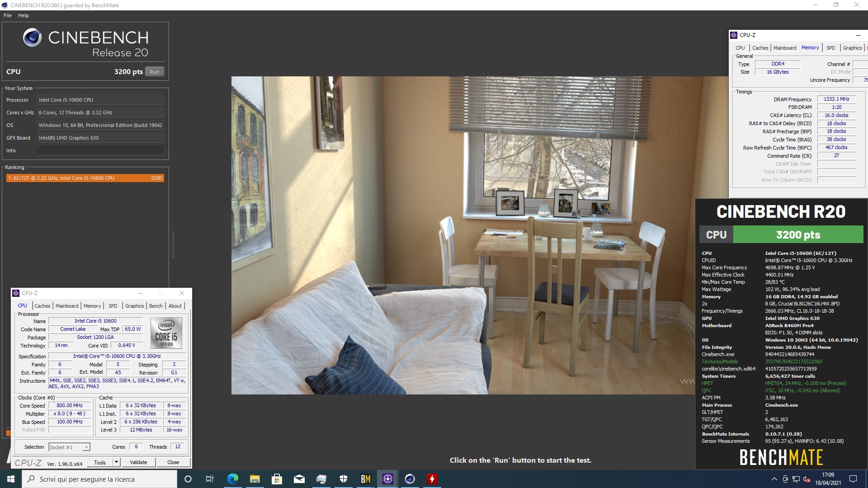Open the red lightning bolt taskbar app
This screenshot has height=488, width=868.
tap(432, 479)
